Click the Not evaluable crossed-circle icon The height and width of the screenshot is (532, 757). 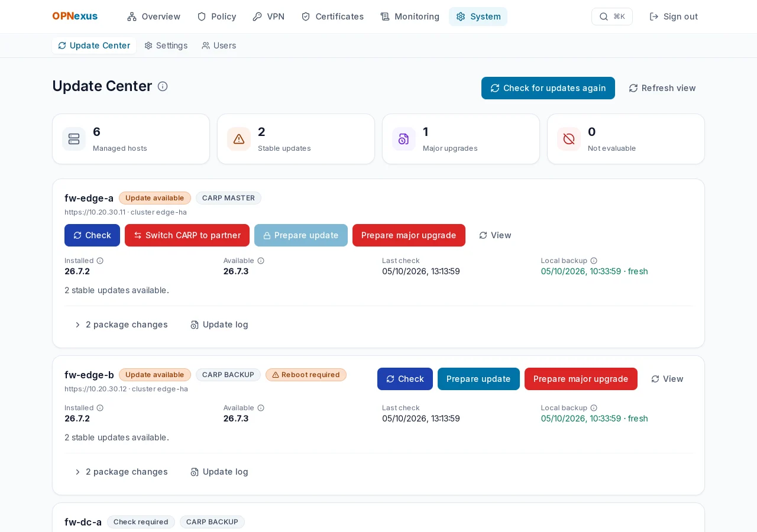pos(569,139)
